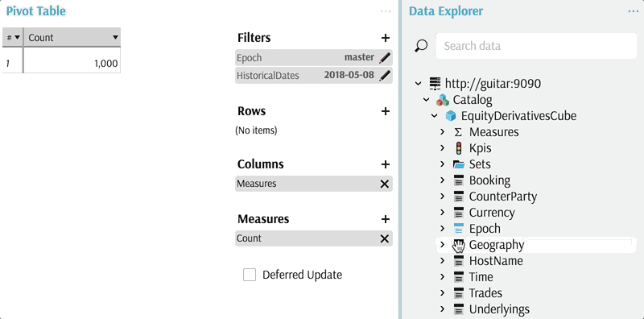Add a row field with plus icon
Screen dimensions: 644x319
(x=385, y=111)
